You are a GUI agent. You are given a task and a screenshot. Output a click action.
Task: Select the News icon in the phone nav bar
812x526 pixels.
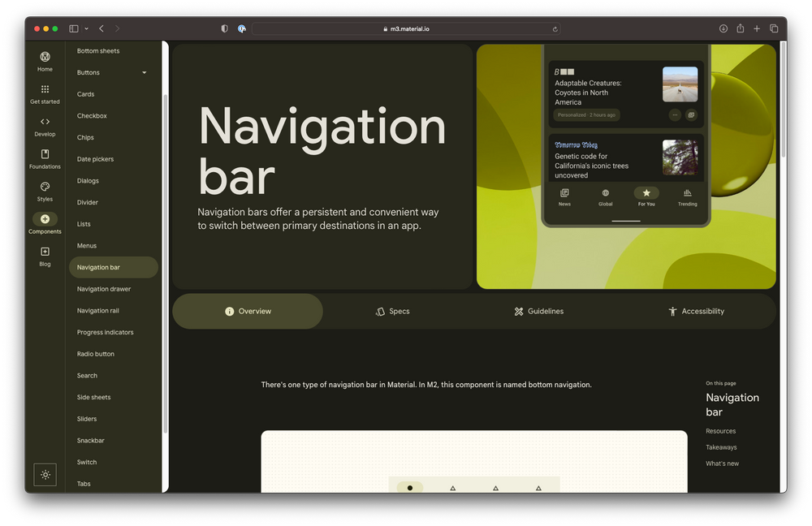564,193
